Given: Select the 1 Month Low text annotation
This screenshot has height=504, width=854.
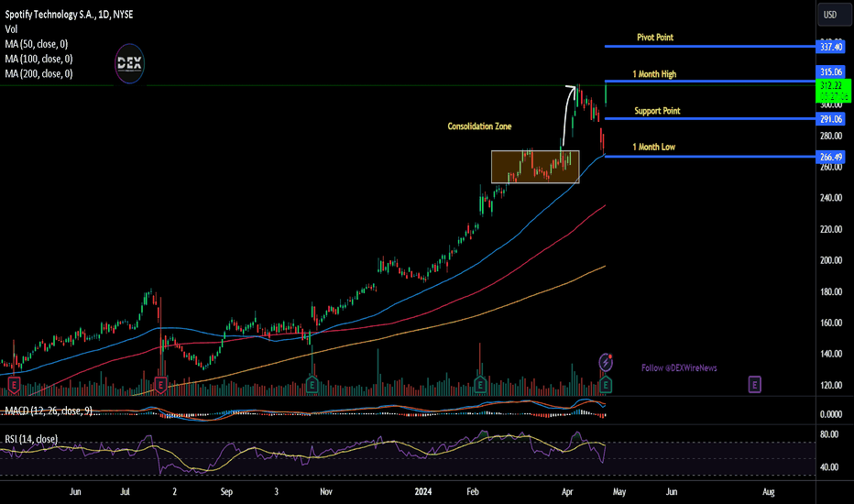Looking at the screenshot, I should [x=653, y=148].
